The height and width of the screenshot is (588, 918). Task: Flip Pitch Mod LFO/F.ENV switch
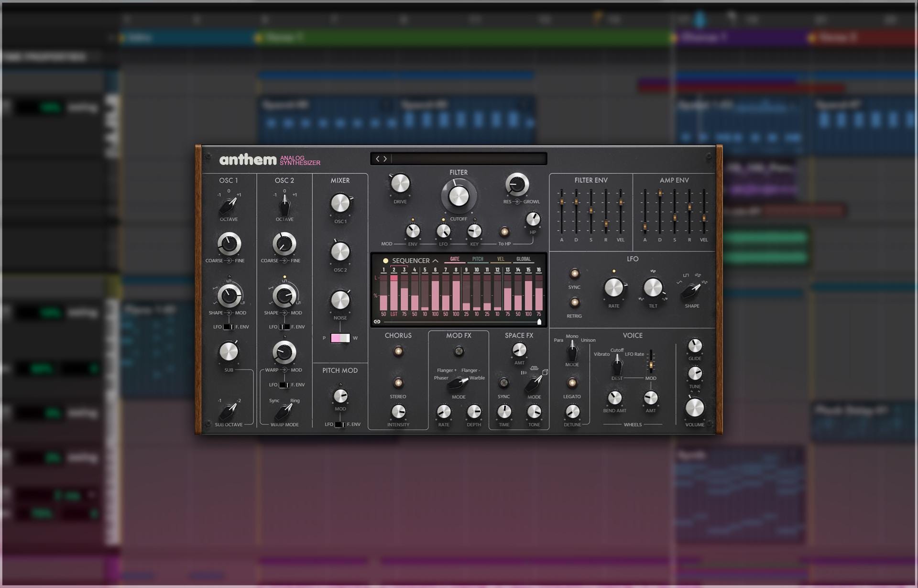pyautogui.click(x=339, y=425)
